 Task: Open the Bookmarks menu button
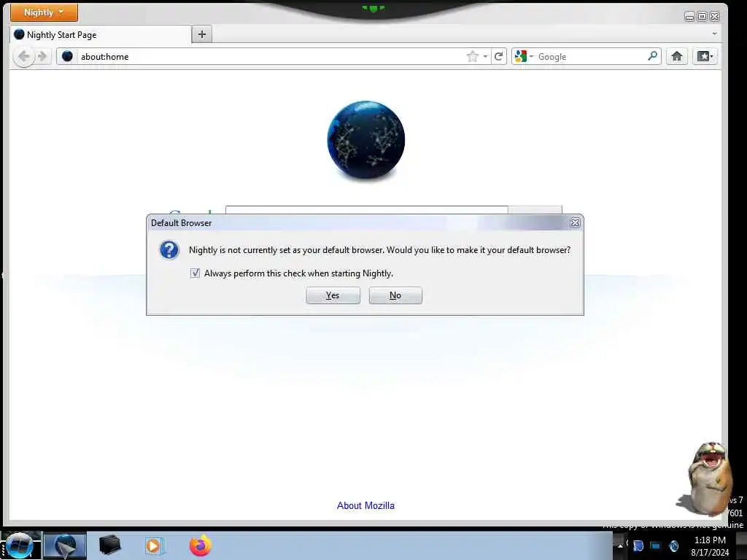point(705,57)
